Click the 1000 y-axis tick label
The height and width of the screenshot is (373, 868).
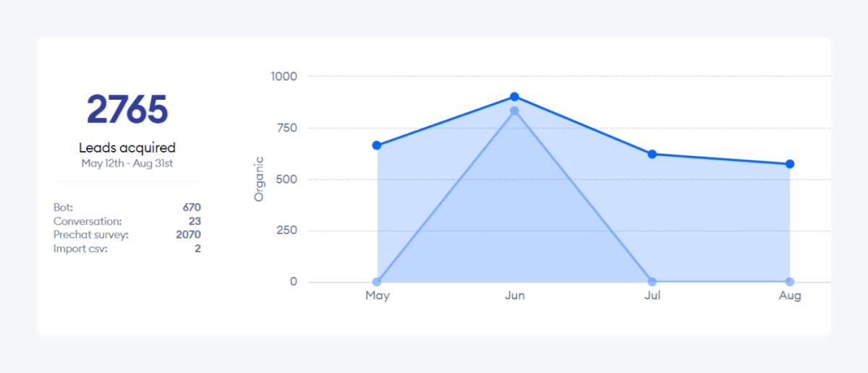pyautogui.click(x=284, y=76)
